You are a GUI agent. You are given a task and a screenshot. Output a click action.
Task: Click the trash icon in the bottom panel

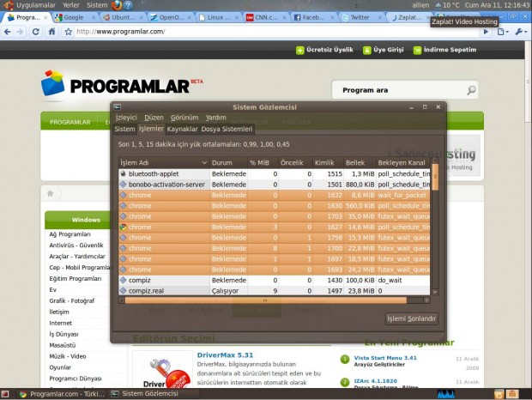[499, 394]
